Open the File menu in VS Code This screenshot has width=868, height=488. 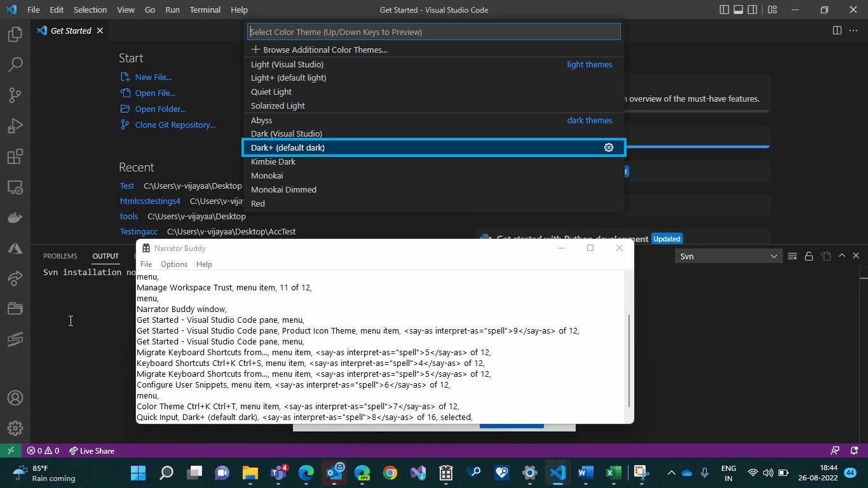(34, 10)
